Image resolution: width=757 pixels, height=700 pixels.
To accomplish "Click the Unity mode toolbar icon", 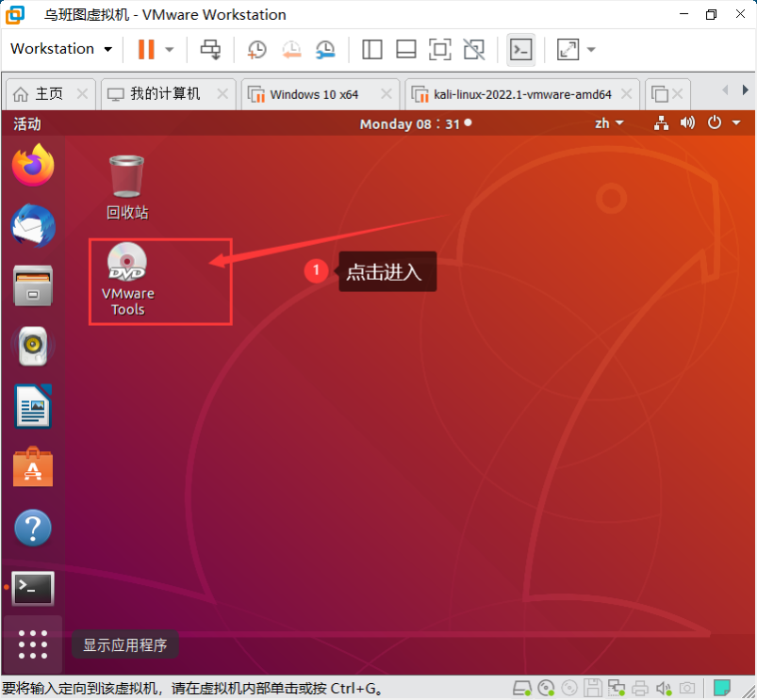I will (474, 49).
